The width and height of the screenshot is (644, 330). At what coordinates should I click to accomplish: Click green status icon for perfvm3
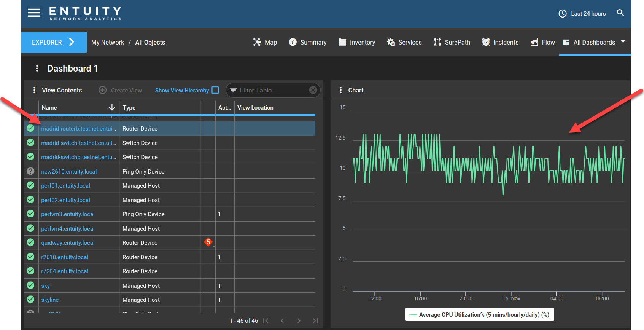(x=30, y=214)
